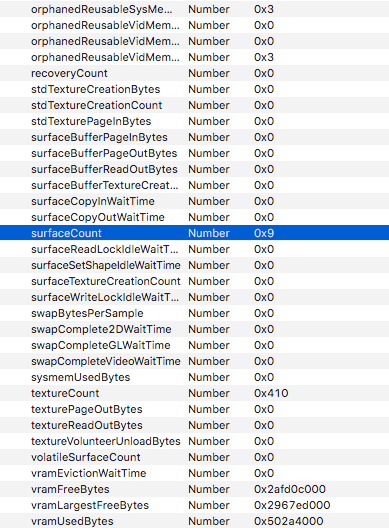Click the highlighted surfaceCount name
389x528 pixels.
66,233
